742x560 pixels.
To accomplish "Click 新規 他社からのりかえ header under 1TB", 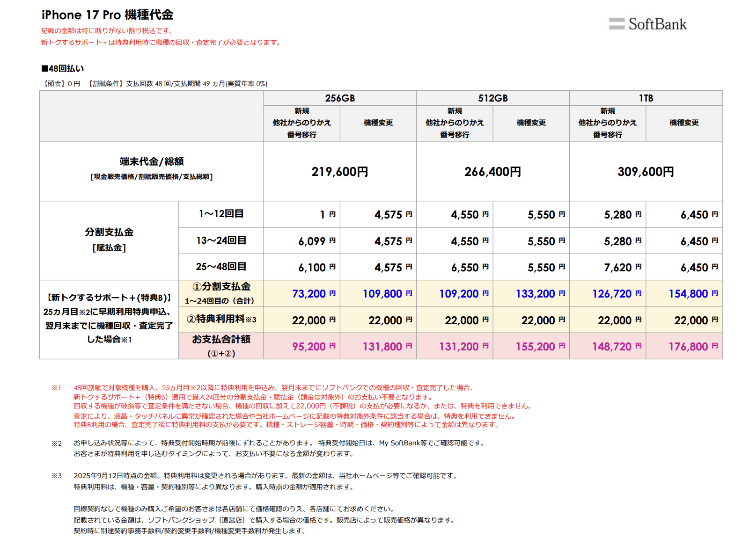I will [608, 123].
